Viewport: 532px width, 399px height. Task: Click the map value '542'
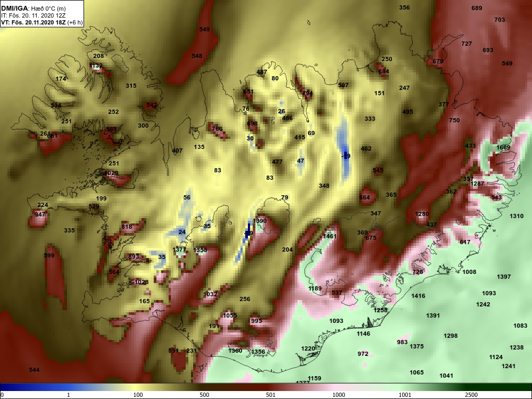point(152,105)
